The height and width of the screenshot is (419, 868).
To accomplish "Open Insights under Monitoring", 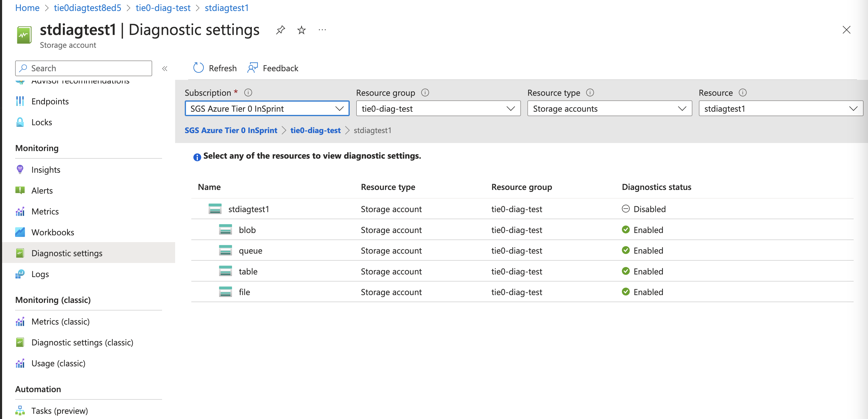I will coord(46,170).
